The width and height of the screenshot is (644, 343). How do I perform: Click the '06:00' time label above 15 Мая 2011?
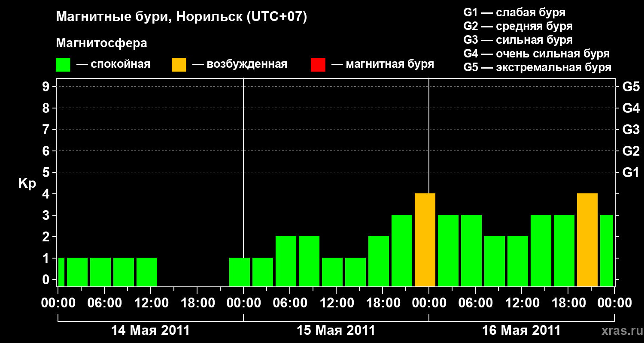click(290, 303)
